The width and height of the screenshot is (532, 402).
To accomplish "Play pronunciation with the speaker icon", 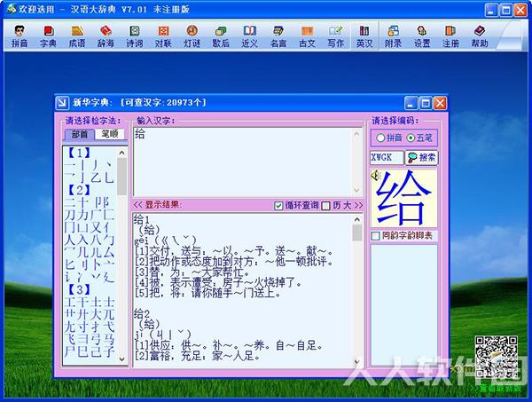I will (x=376, y=176).
